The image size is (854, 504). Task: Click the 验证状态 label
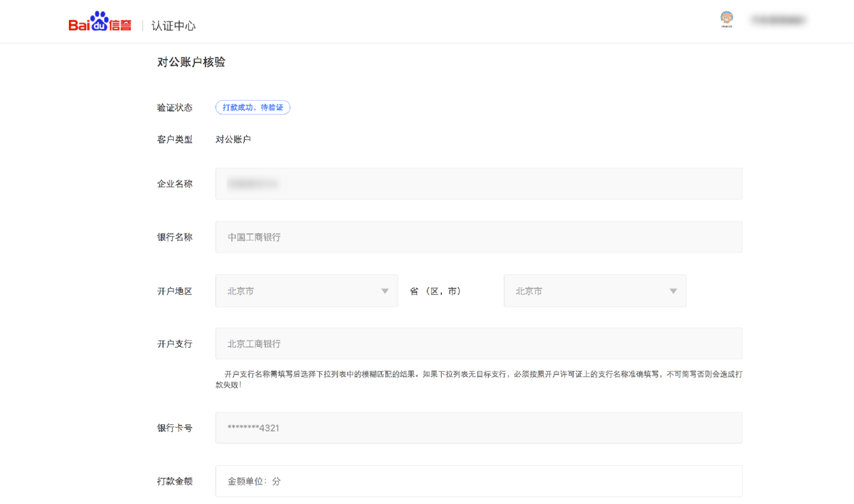[x=175, y=108]
